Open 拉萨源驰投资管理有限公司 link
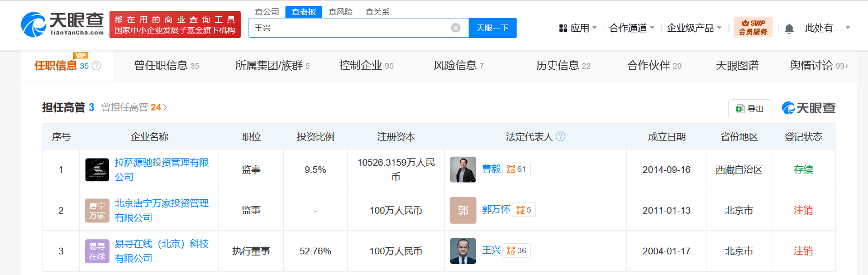 click(x=161, y=170)
